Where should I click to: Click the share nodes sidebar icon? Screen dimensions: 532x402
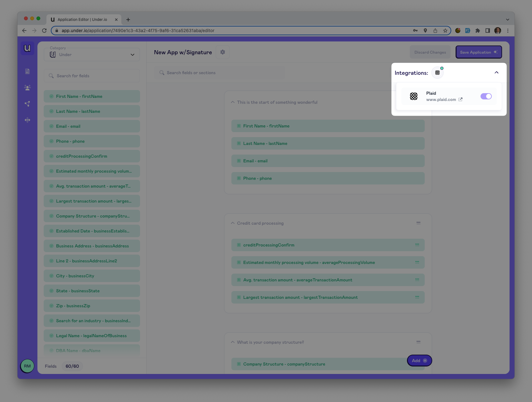coord(27,104)
